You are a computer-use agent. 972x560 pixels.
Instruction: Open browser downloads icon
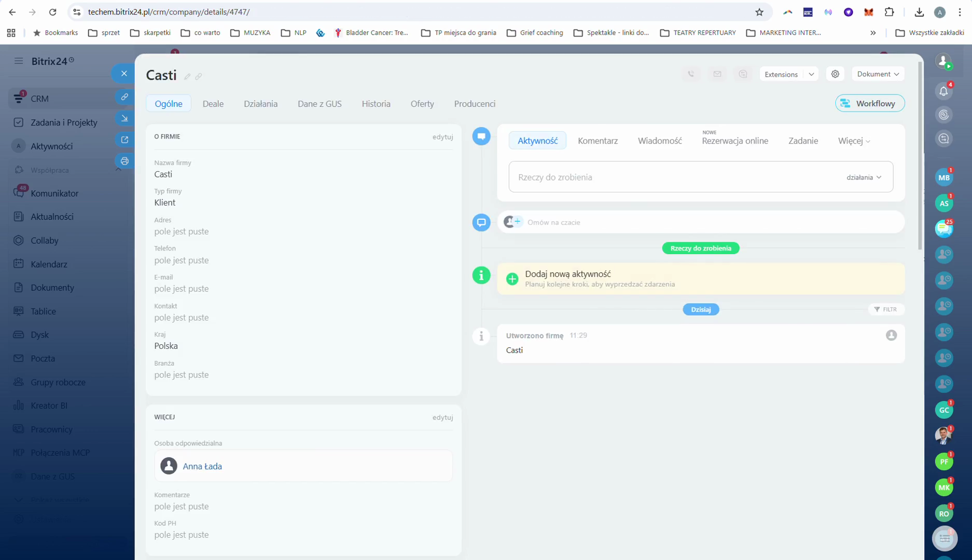919,12
